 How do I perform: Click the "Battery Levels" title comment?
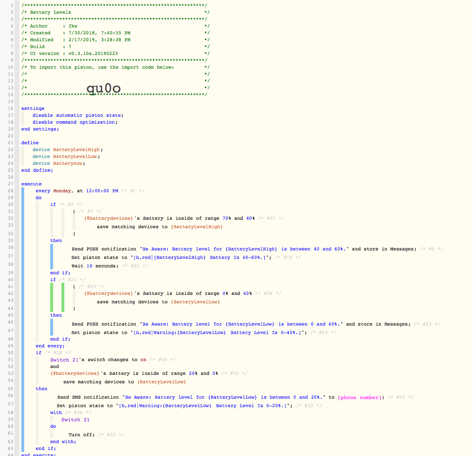50,12
